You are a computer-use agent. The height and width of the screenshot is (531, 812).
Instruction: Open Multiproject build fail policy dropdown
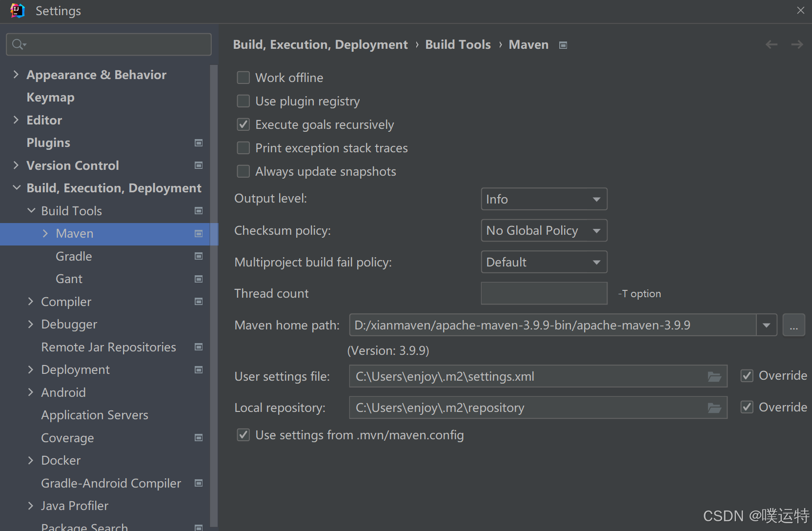[544, 262]
